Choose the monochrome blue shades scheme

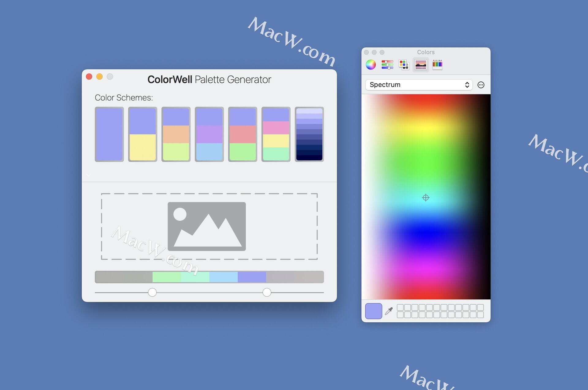(309, 134)
